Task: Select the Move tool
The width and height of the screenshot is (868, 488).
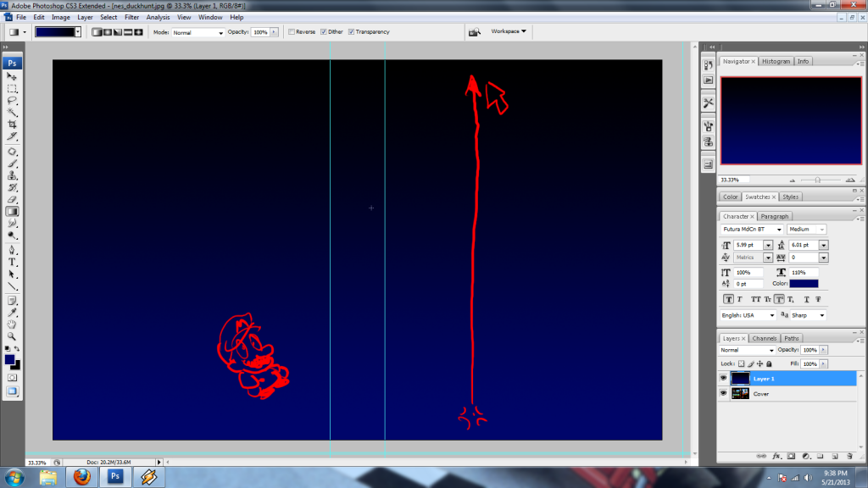Action: tap(12, 76)
